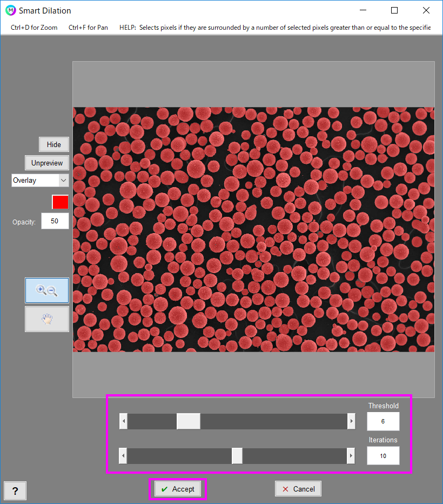This screenshot has width=443, height=504.
Task: Click the Iterations value box showing 10
Action: coord(383,456)
